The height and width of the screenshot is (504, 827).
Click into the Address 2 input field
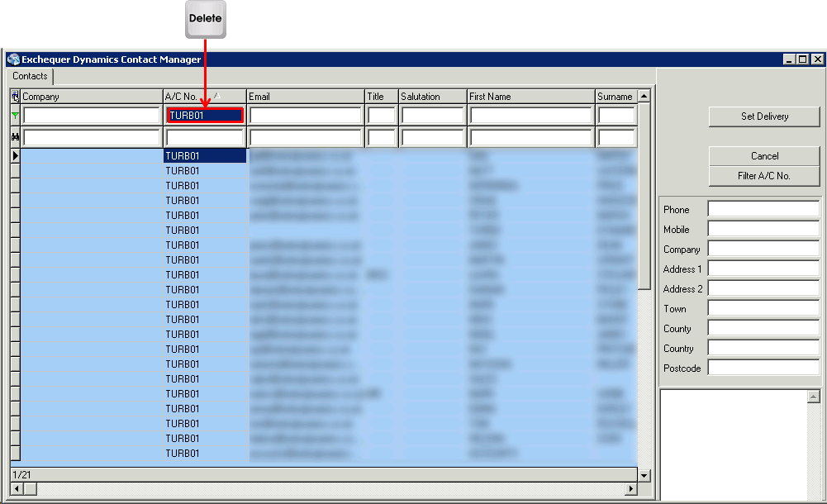point(763,288)
